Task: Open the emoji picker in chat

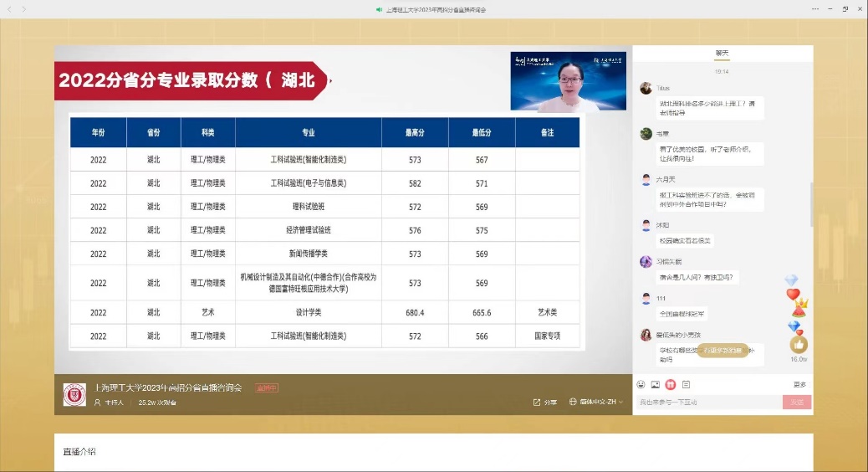Action: [x=641, y=384]
